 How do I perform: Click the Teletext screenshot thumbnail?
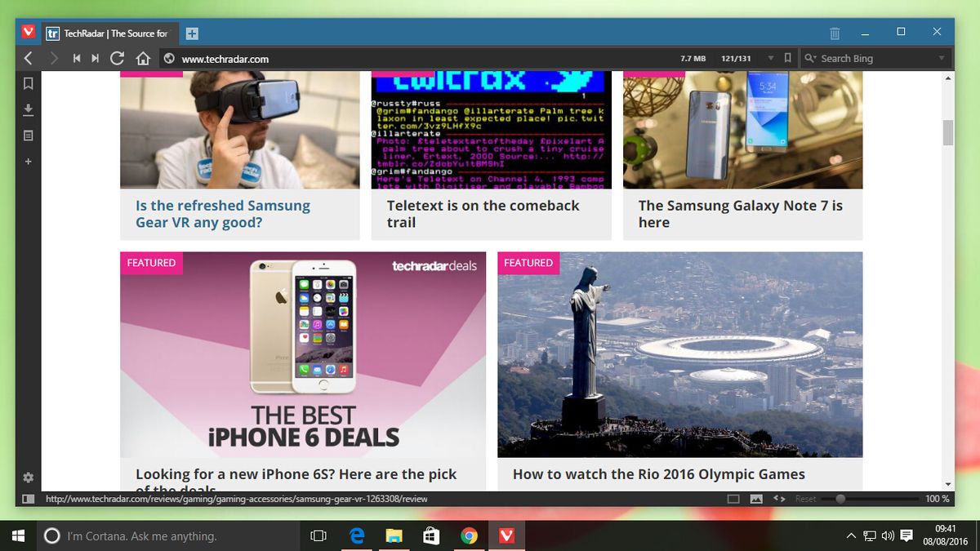click(x=491, y=131)
